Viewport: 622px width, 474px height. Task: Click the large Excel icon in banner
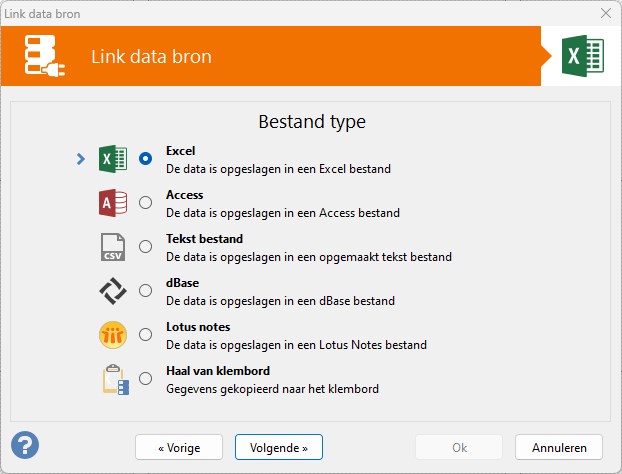click(x=582, y=56)
